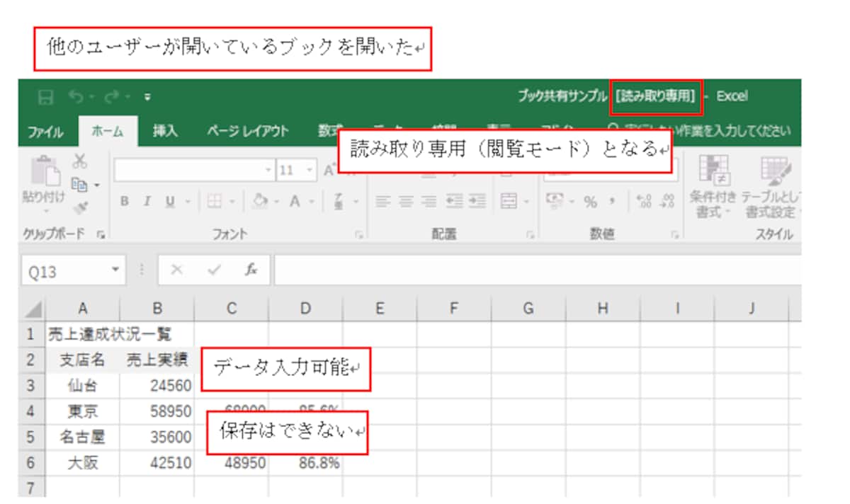Click the Merge and Center icon
The width and height of the screenshot is (850, 504).
(509, 202)
